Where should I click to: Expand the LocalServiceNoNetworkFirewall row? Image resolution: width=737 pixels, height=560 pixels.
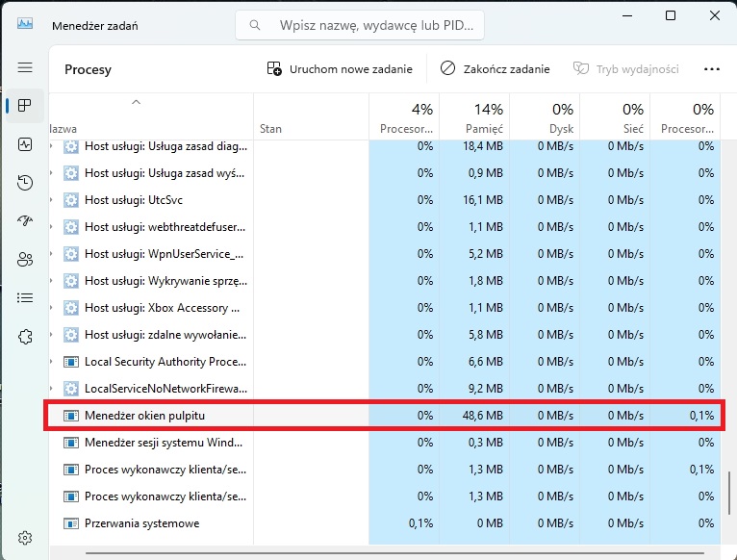coord(51,389)
